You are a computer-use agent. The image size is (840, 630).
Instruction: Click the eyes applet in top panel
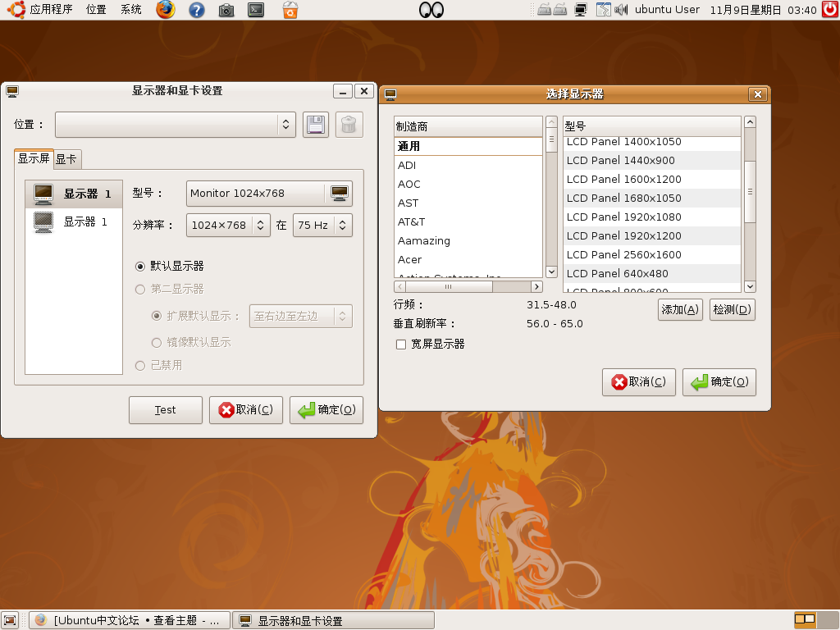431,10
